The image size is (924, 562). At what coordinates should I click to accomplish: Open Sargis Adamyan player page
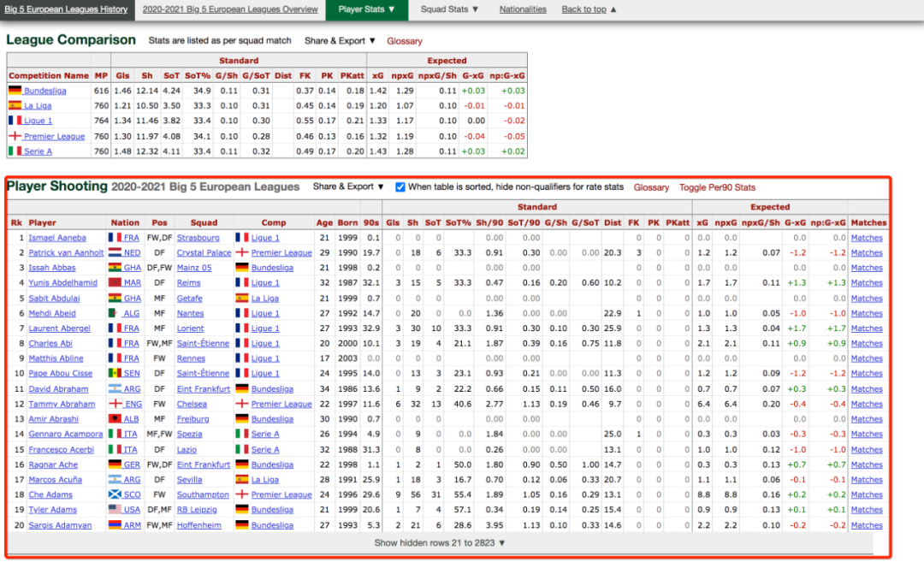point(60,525)
